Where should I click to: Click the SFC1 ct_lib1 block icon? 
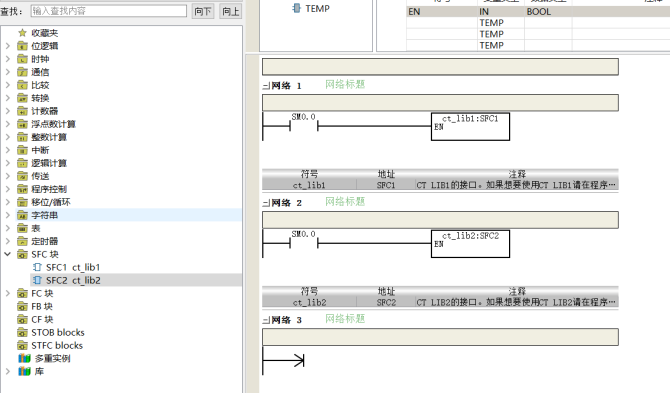[37, 267]
